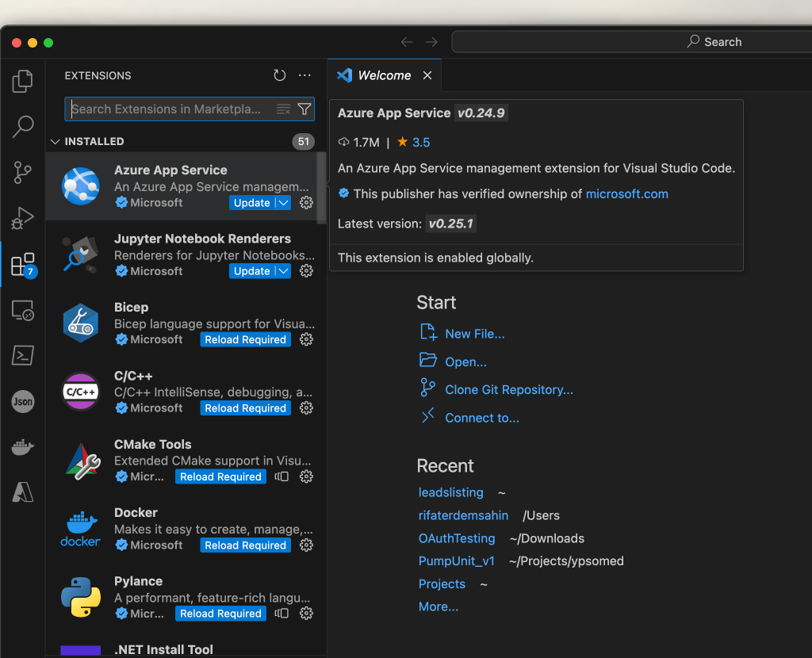The height and width of the screenshot is (658, 812).
Task: Open Update dropdown for Jupyter Notebook Renderers
Action: point(283,271)
